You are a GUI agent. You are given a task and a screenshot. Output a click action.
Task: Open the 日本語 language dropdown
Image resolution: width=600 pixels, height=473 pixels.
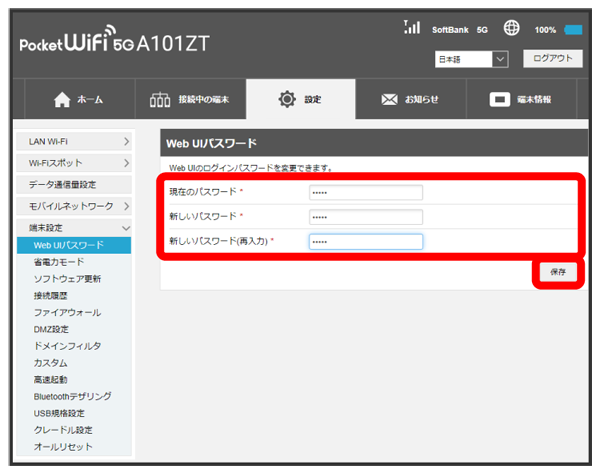(x=472, y=60)
